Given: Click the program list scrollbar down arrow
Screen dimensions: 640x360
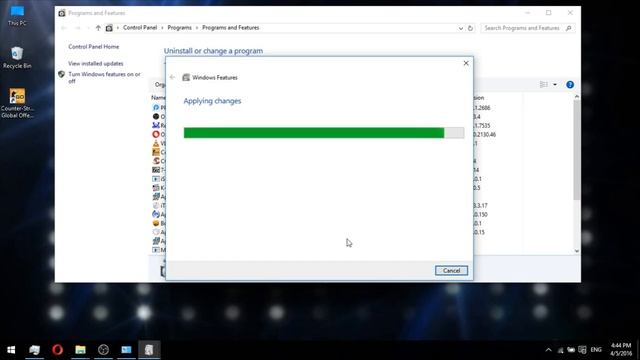Looking at the screenshot, I should pyautogui.click(x=576, y=251).
